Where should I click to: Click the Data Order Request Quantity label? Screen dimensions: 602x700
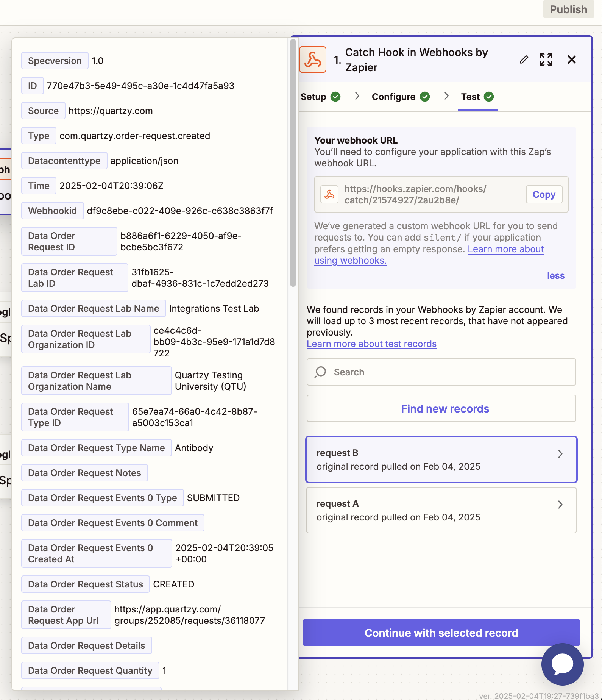coord(90,670)
